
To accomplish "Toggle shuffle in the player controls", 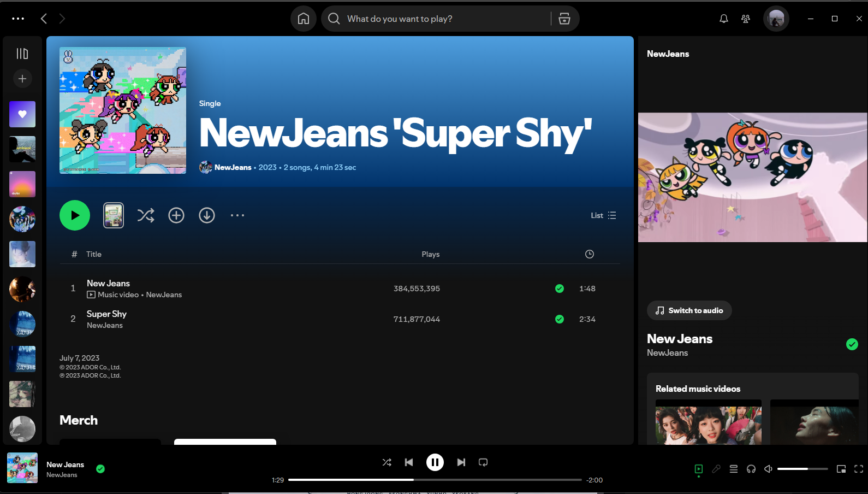I will click(x=387, y=462).
